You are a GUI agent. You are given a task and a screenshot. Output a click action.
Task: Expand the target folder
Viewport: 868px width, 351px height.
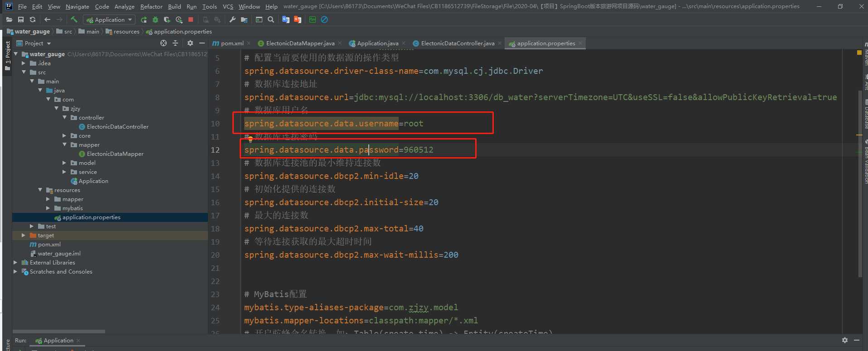pyautogui.click(x=24, y=235)
